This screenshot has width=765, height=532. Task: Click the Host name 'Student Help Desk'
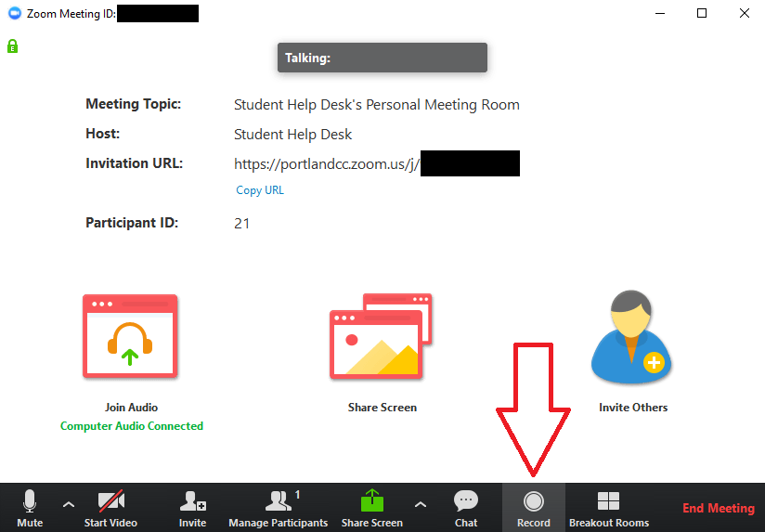[x=292, y=135]
